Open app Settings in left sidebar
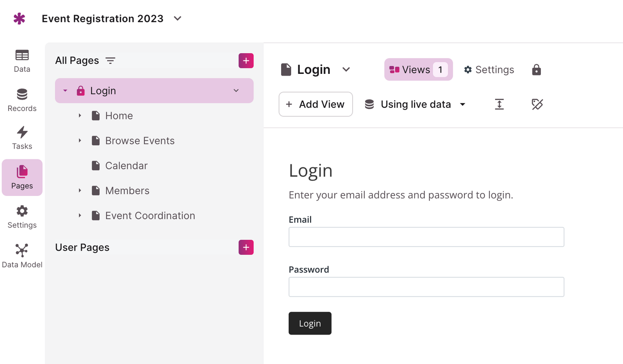Image resolution: width=623 pixels, height=364 pixels. coord(22,217)
